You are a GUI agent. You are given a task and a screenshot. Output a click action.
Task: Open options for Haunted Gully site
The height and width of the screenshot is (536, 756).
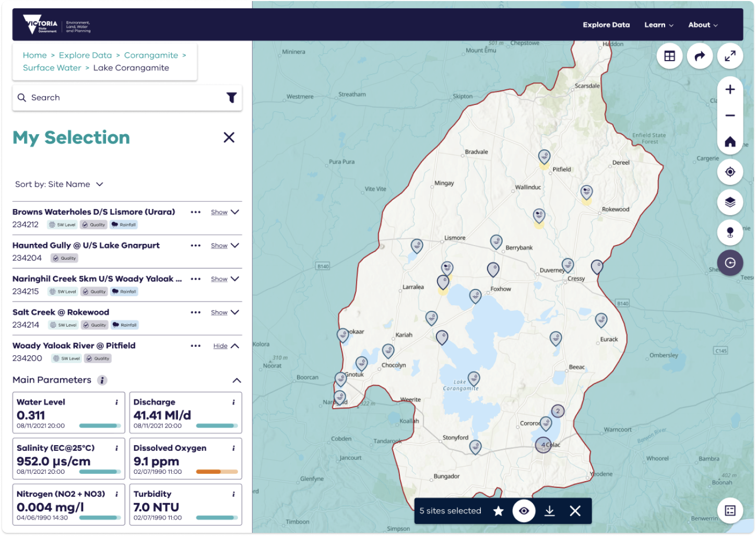point(196,246)
